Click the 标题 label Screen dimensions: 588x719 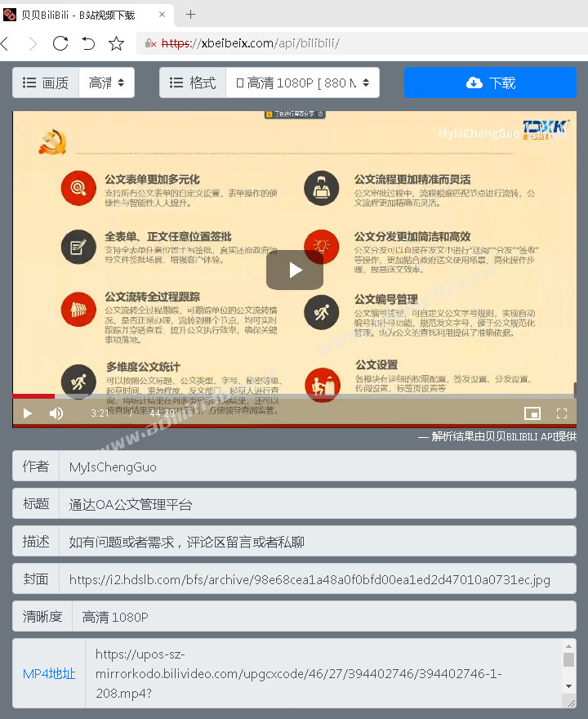pyautogui.click(x=36, y=504)
